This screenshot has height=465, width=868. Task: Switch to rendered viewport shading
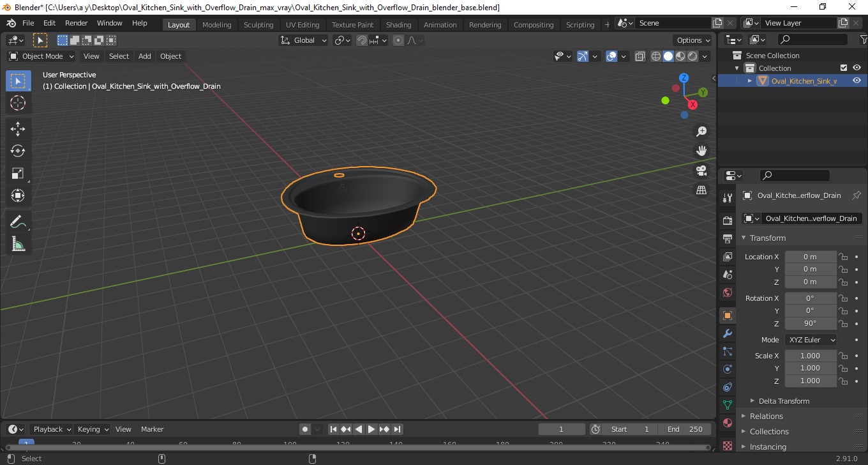(x=692, y=56)
